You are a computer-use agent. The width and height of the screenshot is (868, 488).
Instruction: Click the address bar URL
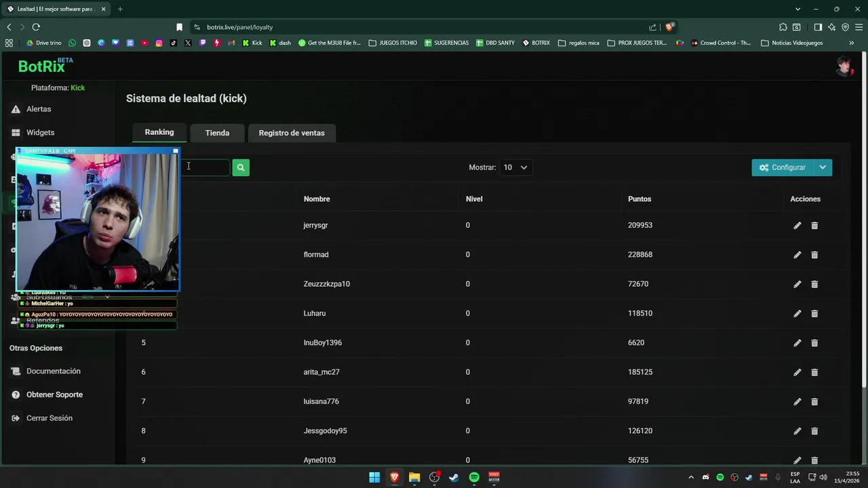(x=239, y=27)
